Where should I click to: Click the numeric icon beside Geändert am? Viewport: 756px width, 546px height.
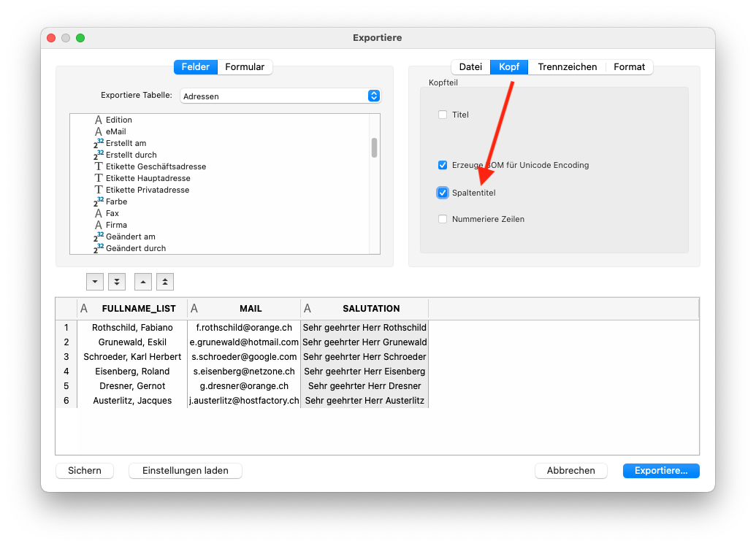click(99, 237)
